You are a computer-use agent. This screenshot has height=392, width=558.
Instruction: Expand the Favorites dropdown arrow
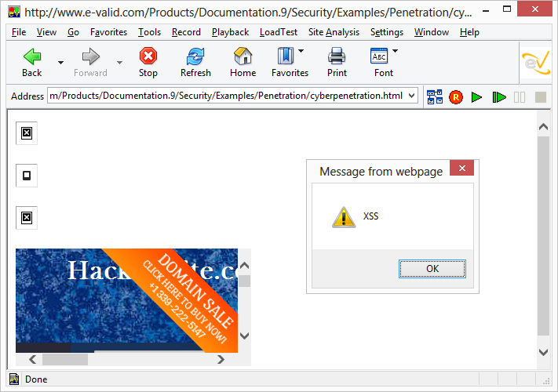click(x=301, y=51)
